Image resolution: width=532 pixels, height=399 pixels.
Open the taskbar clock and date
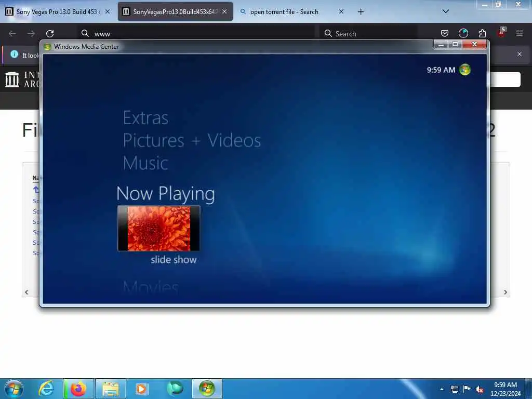(506, 389)
